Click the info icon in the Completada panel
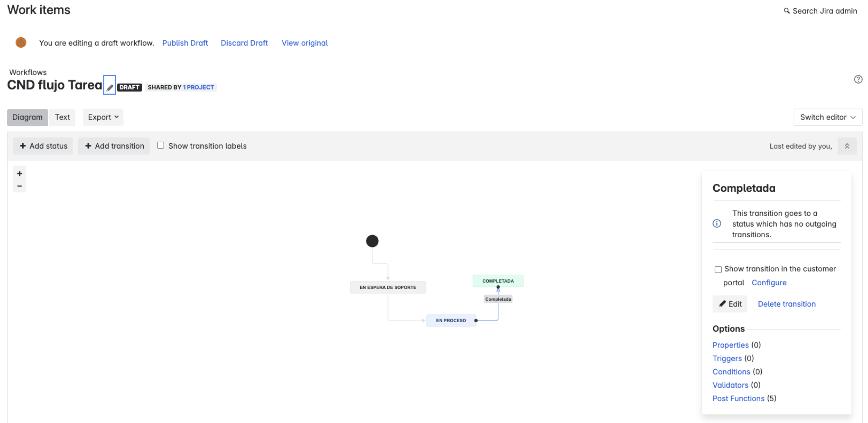The width and height of the screenshot is (868, 423). click(717, 224)
